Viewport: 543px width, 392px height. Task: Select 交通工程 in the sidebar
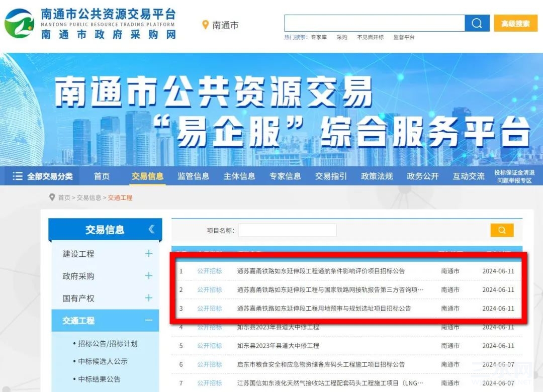click(x=78, y=321)
